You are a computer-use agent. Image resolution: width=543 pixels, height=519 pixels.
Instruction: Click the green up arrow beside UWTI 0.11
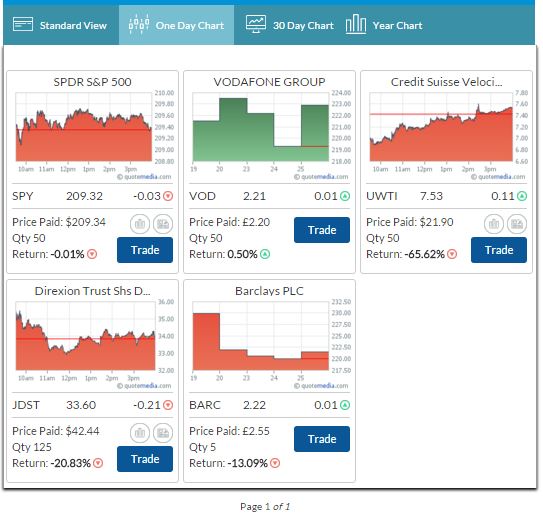pyautogui.click(x=522, y=196)
